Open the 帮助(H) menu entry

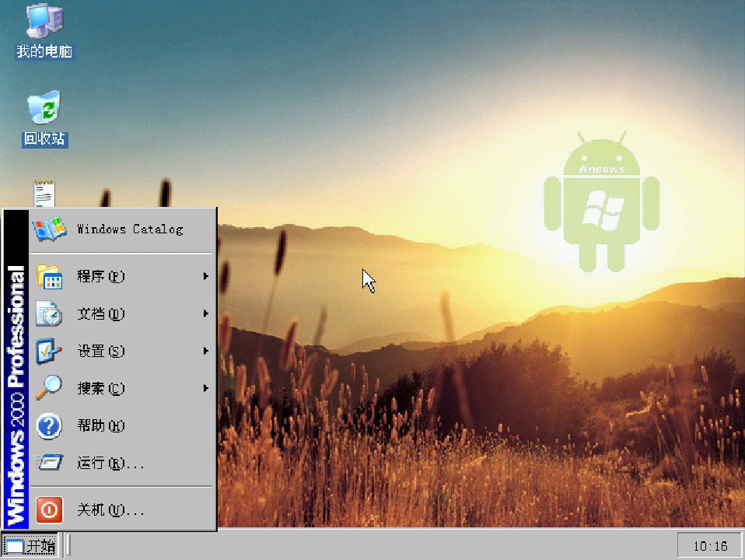pos(123,425)
